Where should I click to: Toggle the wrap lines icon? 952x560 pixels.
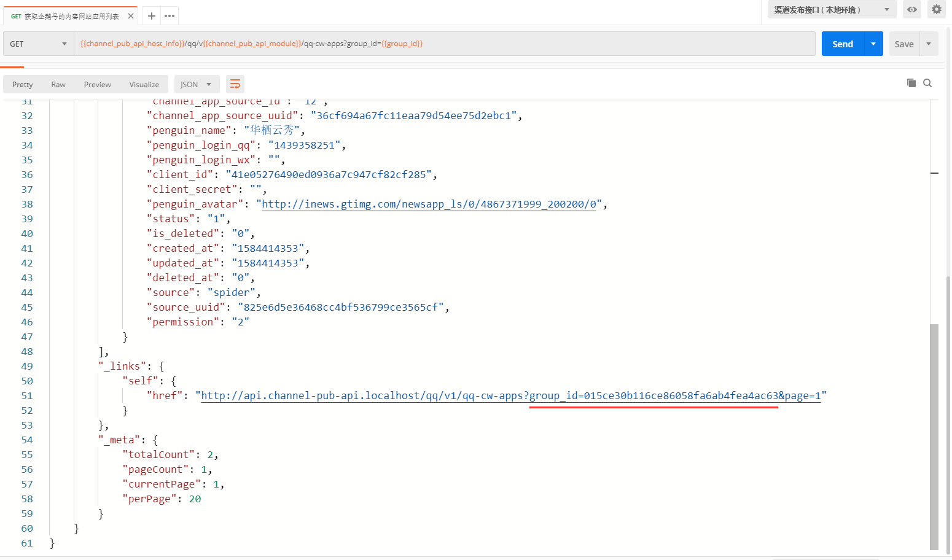235,84
